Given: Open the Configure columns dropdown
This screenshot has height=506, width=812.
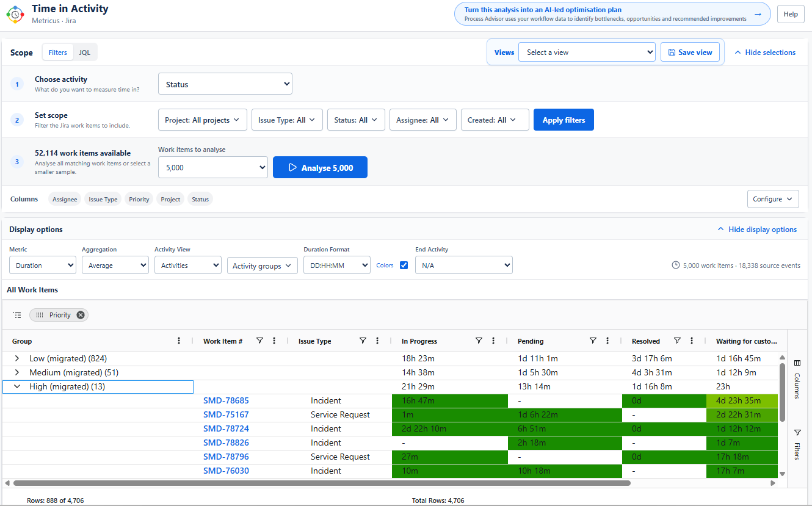Looking at the screenshot, I should [773, 199].
